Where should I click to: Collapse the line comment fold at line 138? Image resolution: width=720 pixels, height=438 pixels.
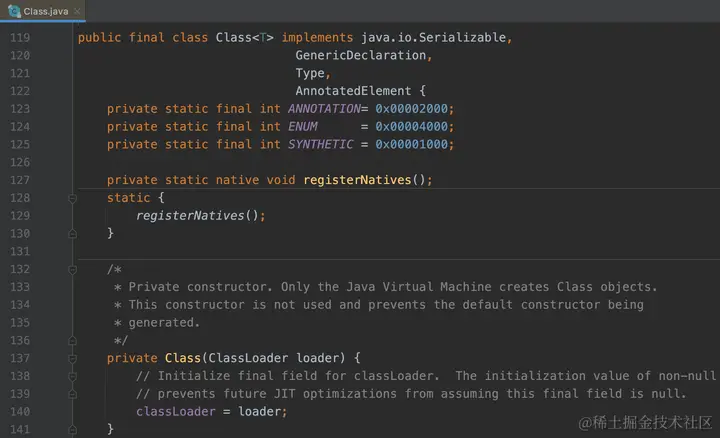(72, 376)
